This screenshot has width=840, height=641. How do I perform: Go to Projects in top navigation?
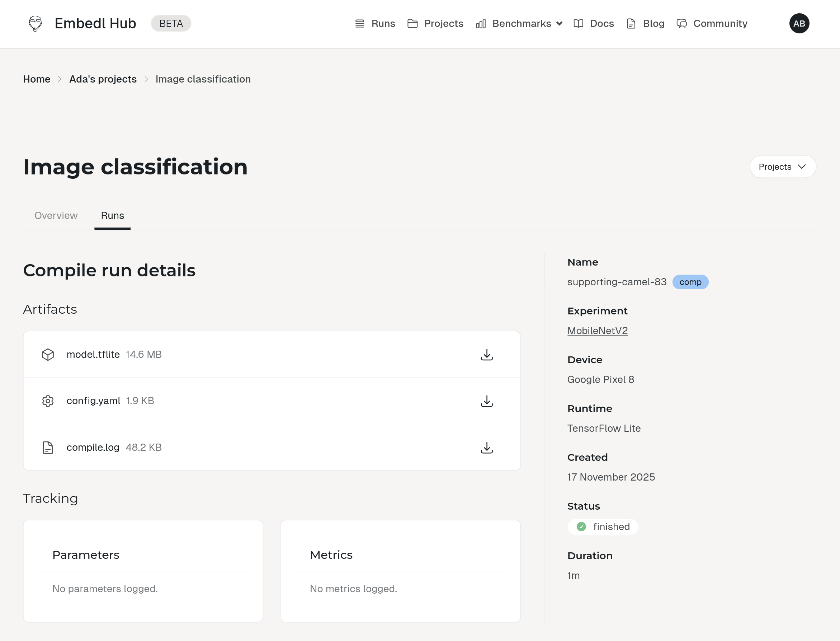(435, 24)
